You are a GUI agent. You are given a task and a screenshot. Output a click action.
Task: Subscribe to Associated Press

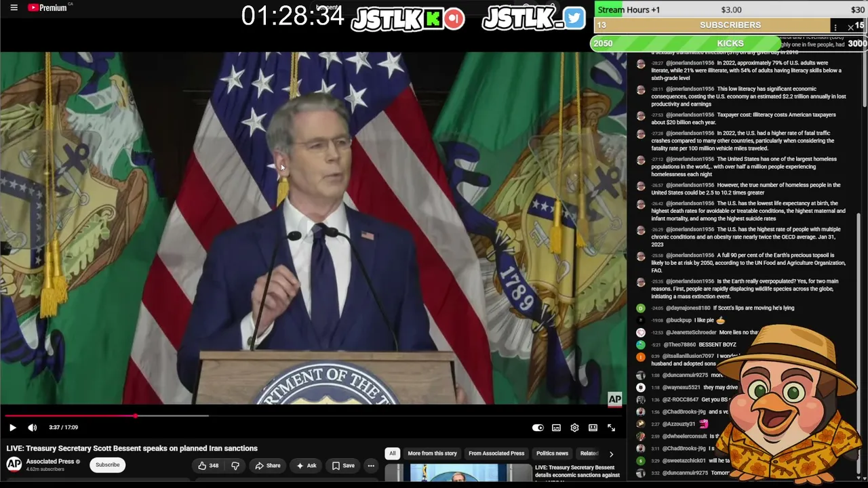107,465
